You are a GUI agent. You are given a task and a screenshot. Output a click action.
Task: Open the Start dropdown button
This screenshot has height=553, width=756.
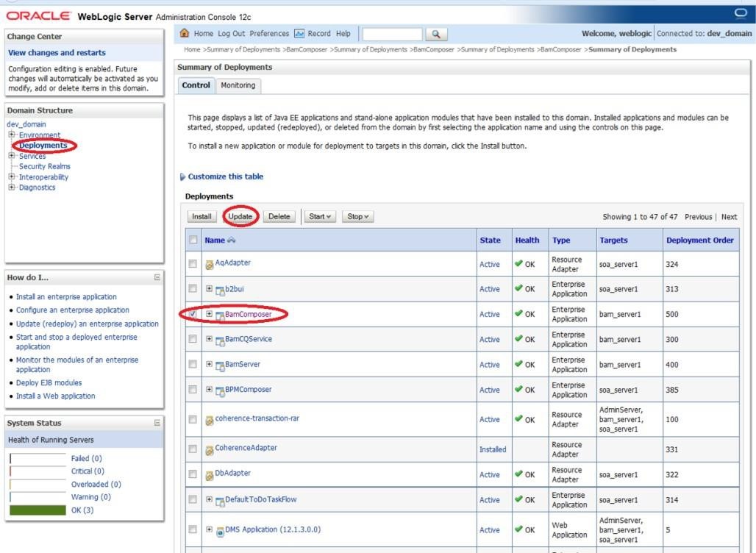click(320, 216)
